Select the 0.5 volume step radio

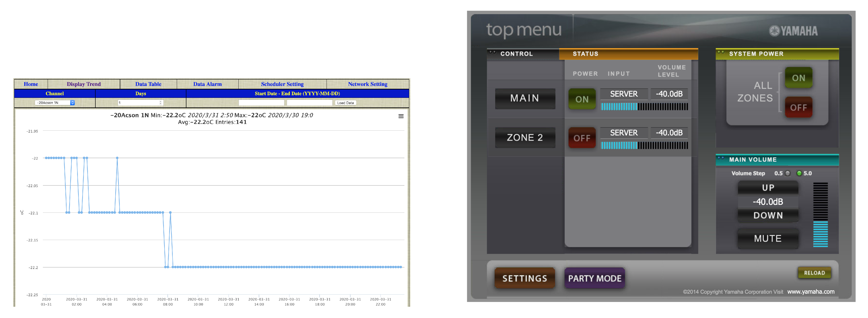coord(788,173)
